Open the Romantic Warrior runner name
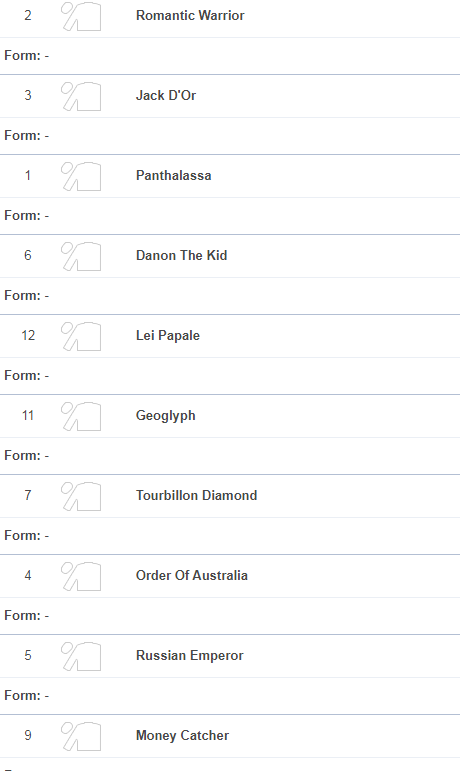The width and height of the screenshot is (460, 771). point(190,15)
